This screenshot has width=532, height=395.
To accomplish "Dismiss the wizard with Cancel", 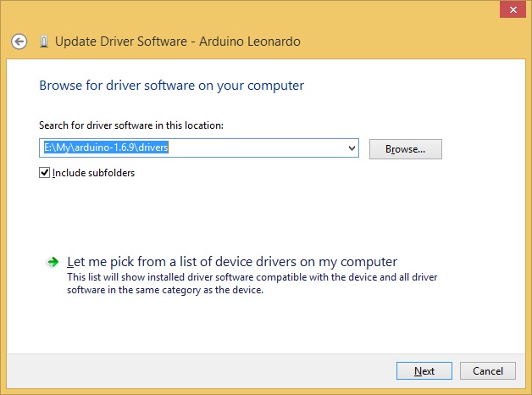I will [488, 371].
